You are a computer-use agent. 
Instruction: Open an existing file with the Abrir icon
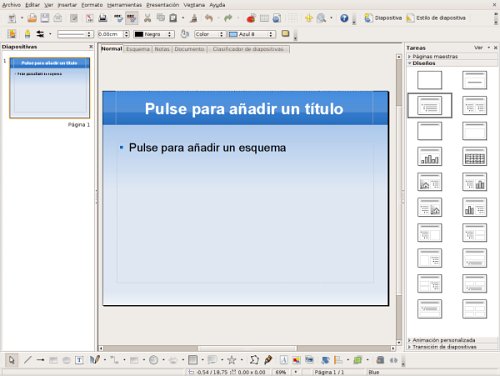click(32, 18)
